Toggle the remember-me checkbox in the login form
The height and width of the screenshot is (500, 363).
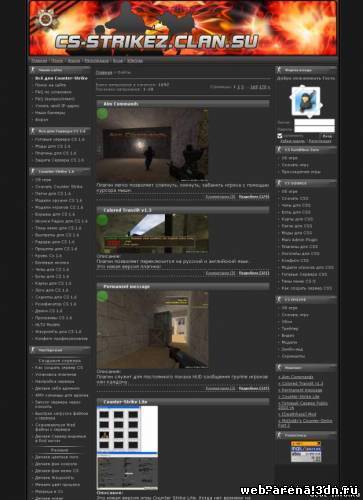(280, 136)
